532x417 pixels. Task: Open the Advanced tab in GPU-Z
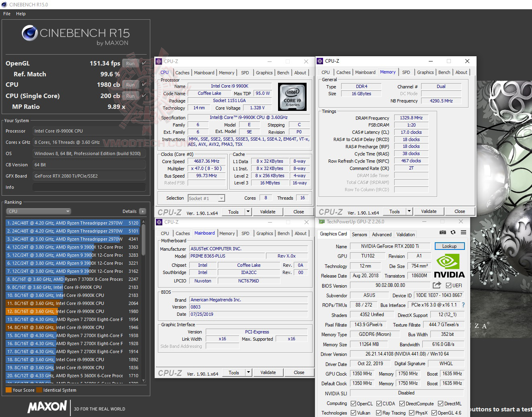point(382,235)
